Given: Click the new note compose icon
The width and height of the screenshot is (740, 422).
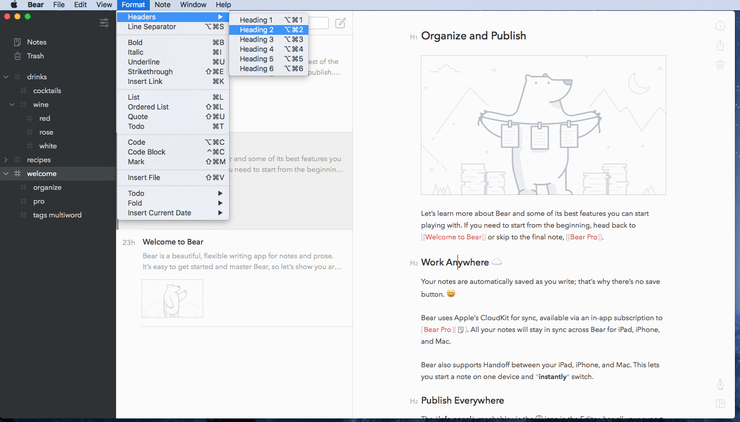Looking at the screenshot, I should (x=340, y=23).
